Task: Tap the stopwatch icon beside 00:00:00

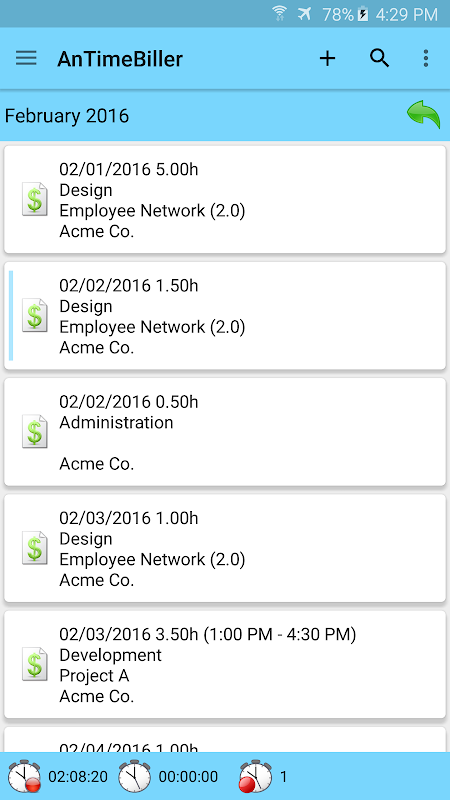Action: click(135, 776)
